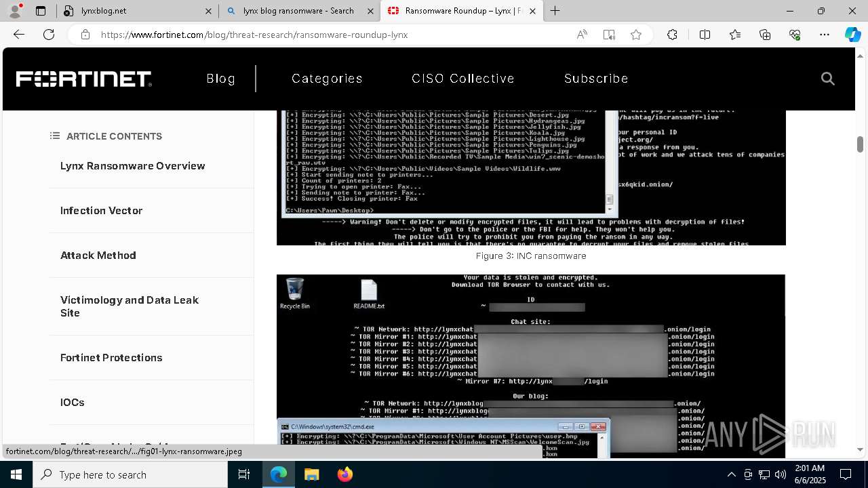Open the Edge profile icon
The width and height of the screenshot is (868, 488).
pyautogui.click(x=16, y=10)
